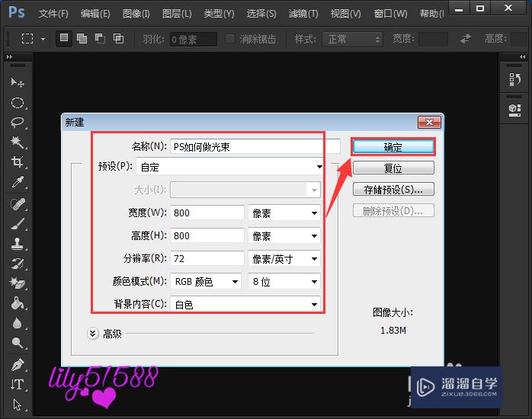Select the Path Selection tool

tap(18, 405)
